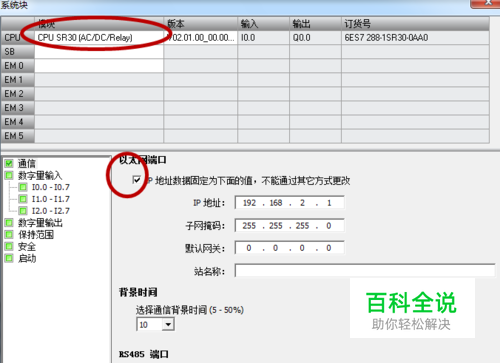Select the I1.0 - I1.7 input range

coord(51,199)
